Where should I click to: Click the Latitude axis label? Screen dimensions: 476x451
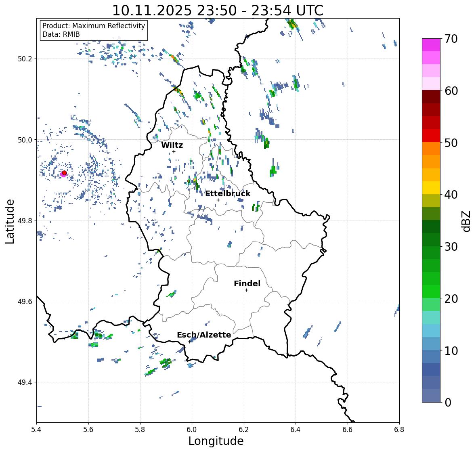coord(10,222)
